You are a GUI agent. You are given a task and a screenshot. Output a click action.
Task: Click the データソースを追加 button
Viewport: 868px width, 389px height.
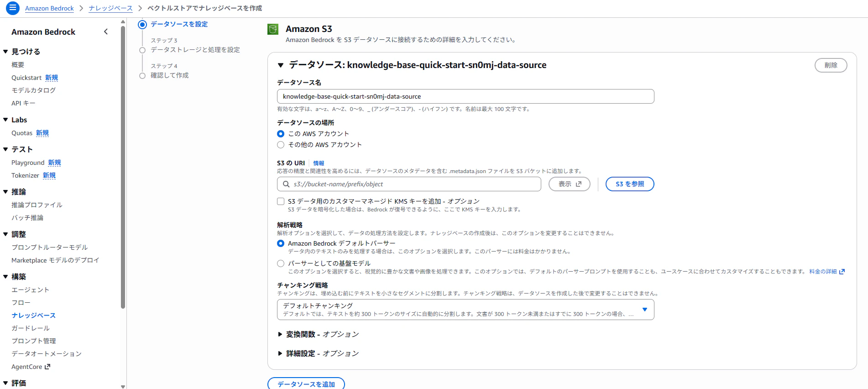click(306, 384)
